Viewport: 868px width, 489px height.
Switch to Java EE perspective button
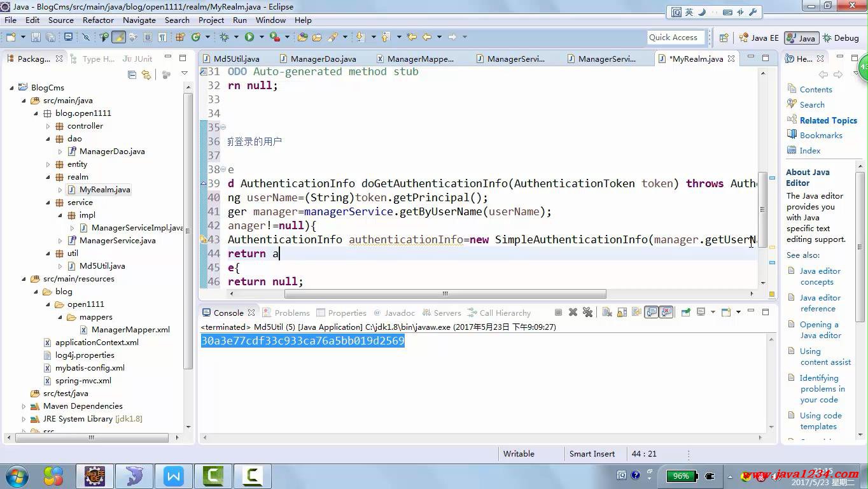tap(759, 38)
